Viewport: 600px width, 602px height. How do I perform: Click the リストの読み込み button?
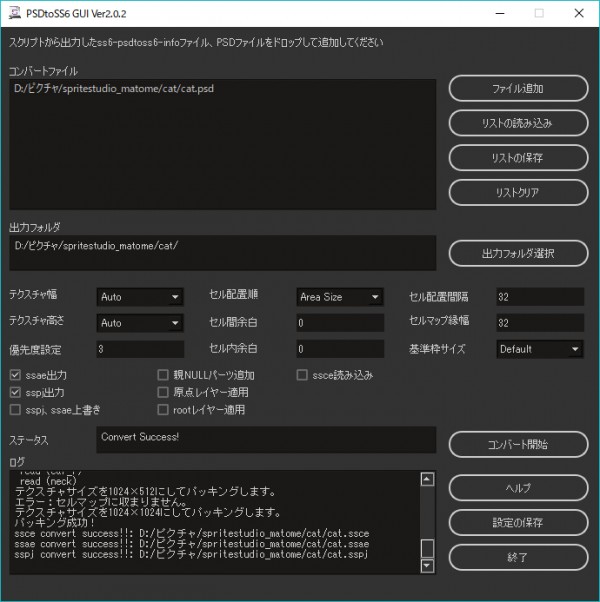[x=518, y=123]
